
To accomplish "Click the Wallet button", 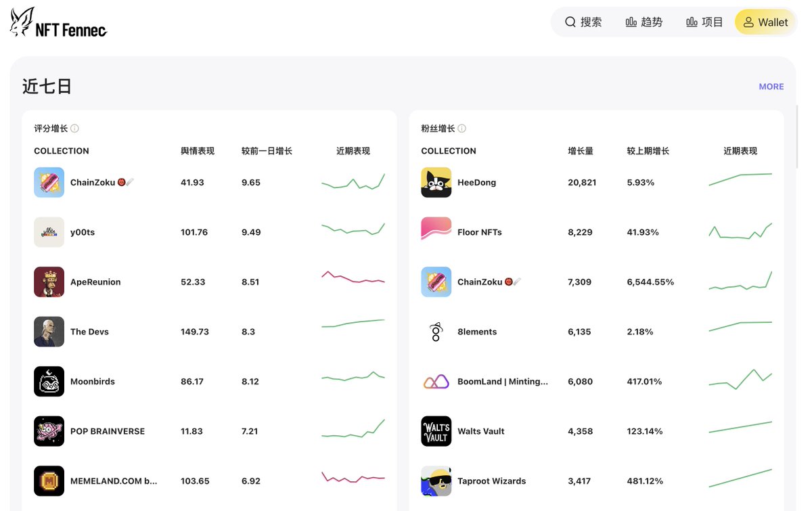I will point(765,22).
